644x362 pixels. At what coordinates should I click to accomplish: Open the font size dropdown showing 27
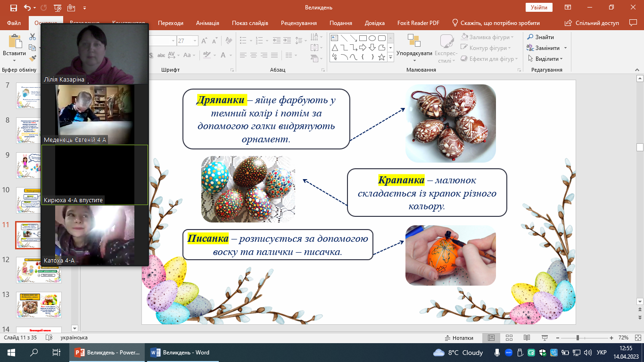pos(195,41)
